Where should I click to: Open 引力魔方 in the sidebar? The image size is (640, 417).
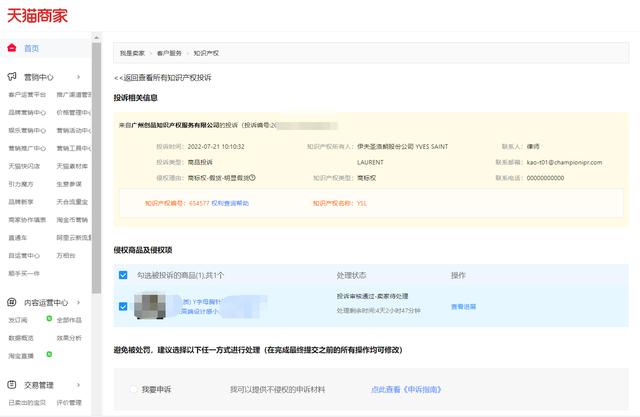coord(21,184)
